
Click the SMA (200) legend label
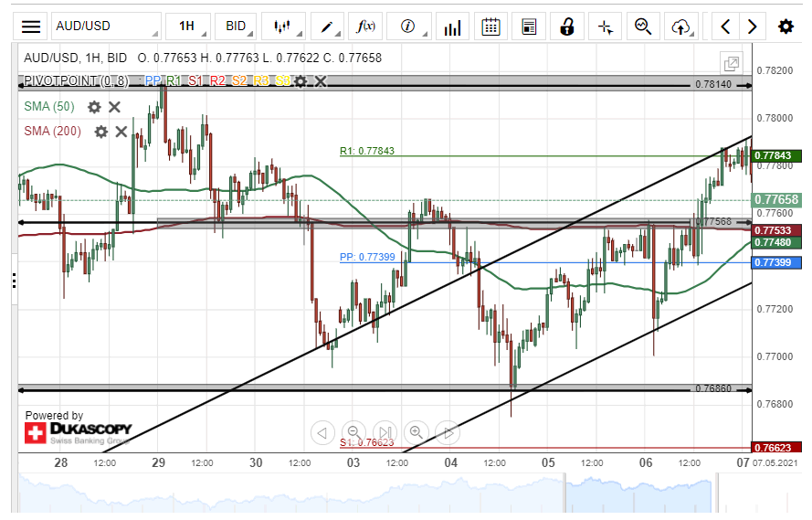point(52,132)
